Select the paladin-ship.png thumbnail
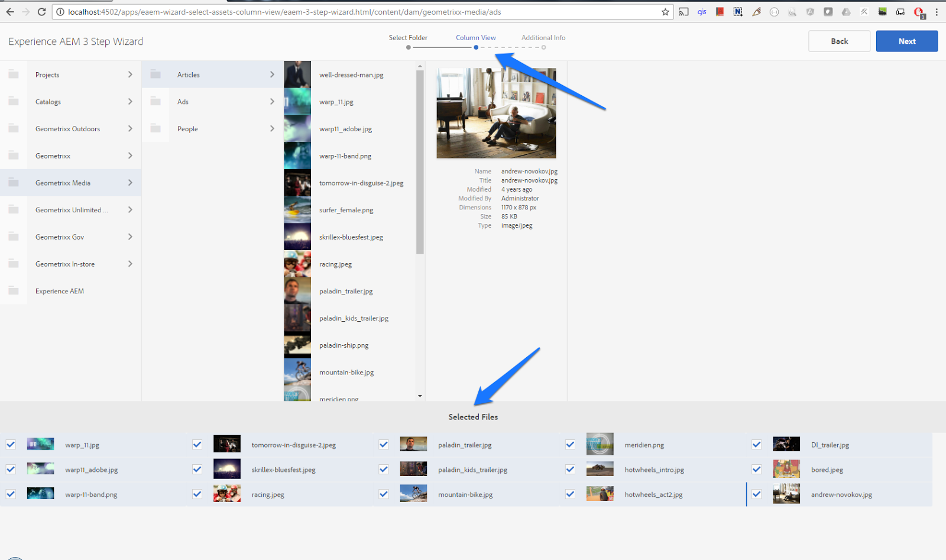This screenshot has width=946, height=560. (x=297, y=345)
